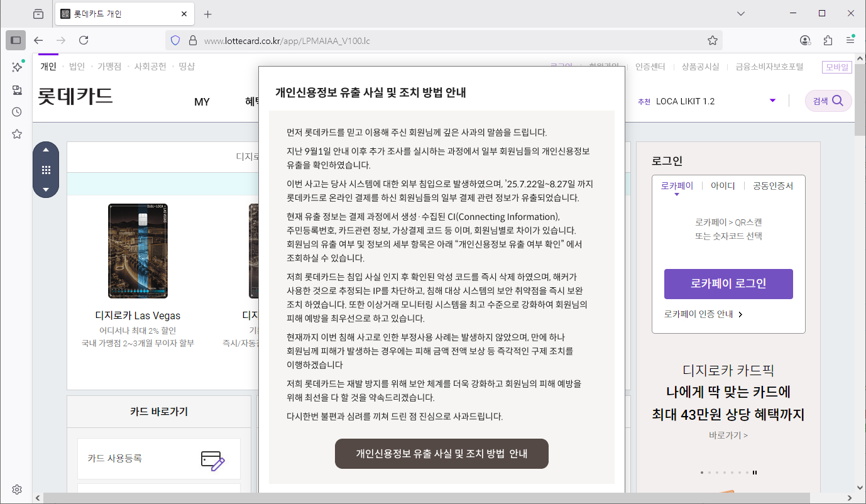Expand the 로카페이 인증 안내 chevron
The width and height of the screenshot is (866, 504).
740,314
